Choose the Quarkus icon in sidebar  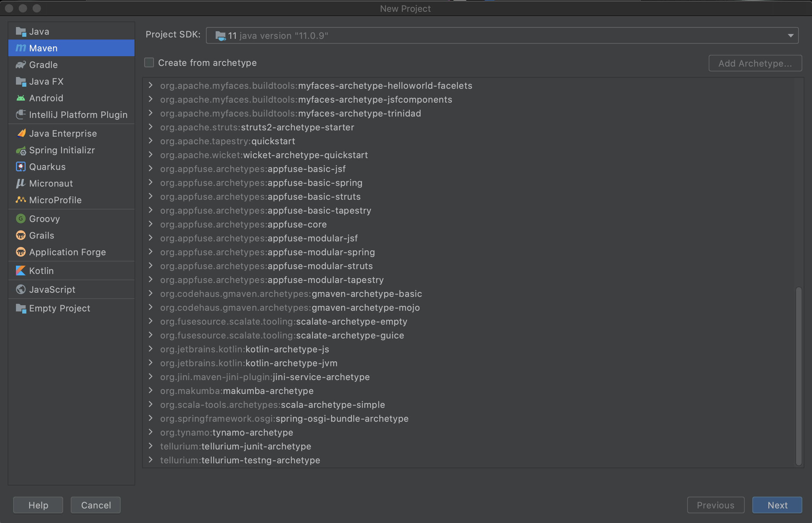[x=21, y=167]
